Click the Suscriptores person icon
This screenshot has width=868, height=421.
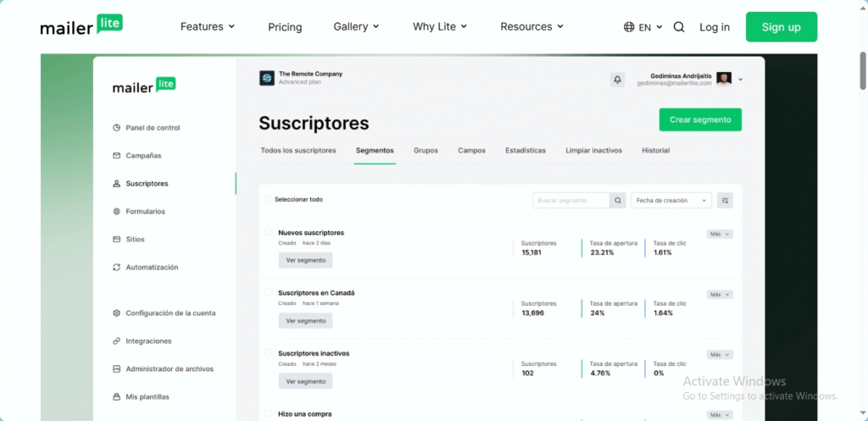116,184
